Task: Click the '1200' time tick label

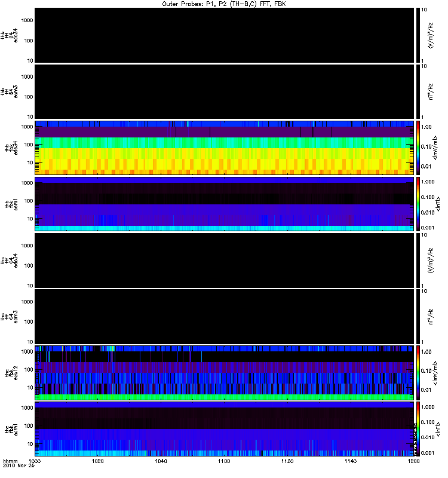Action: pyautogui.click(x=413, y=461)
